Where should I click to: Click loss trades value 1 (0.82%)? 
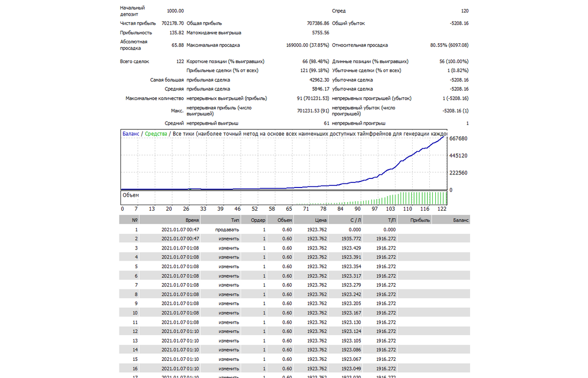pos(458,71)
